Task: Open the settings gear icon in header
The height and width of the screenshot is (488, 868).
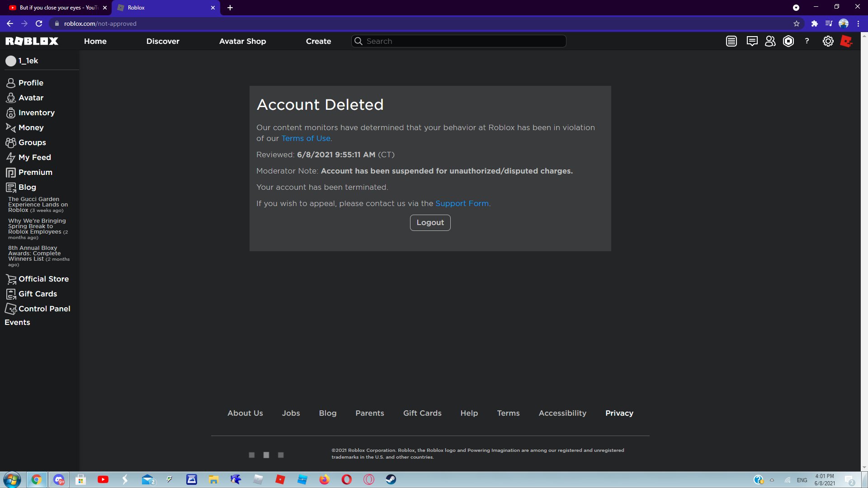Action: click(828, 41)
